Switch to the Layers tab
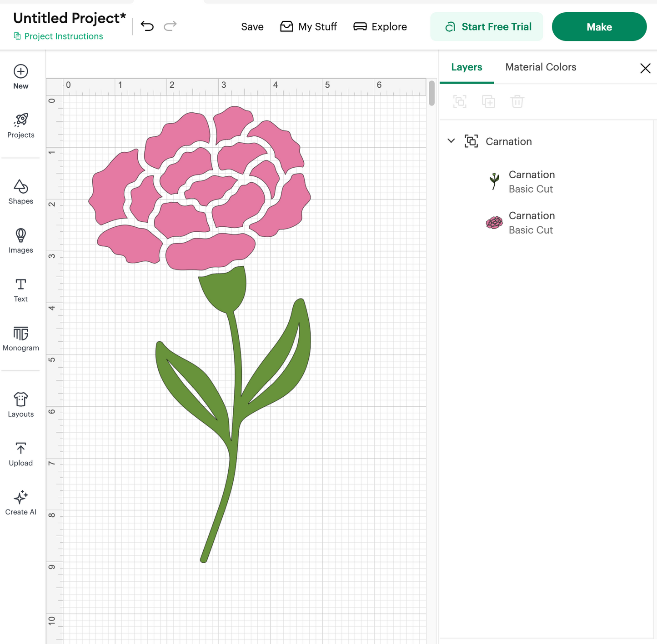Image resolution: width=657 pixels, height=644 pixels. 466,67
